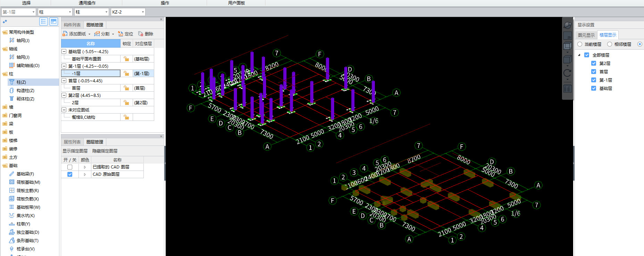Expand the 墙 folder in tree

click(5, 107)
